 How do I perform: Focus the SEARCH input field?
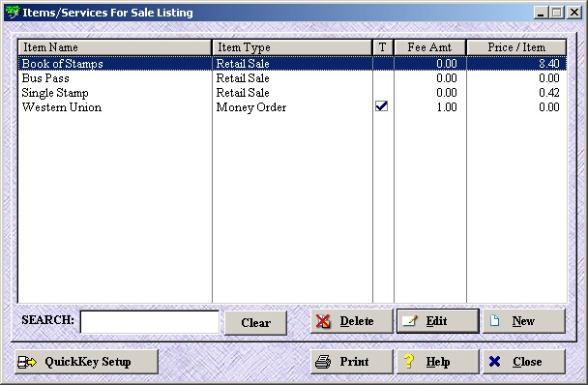click(x=150, y=322)
